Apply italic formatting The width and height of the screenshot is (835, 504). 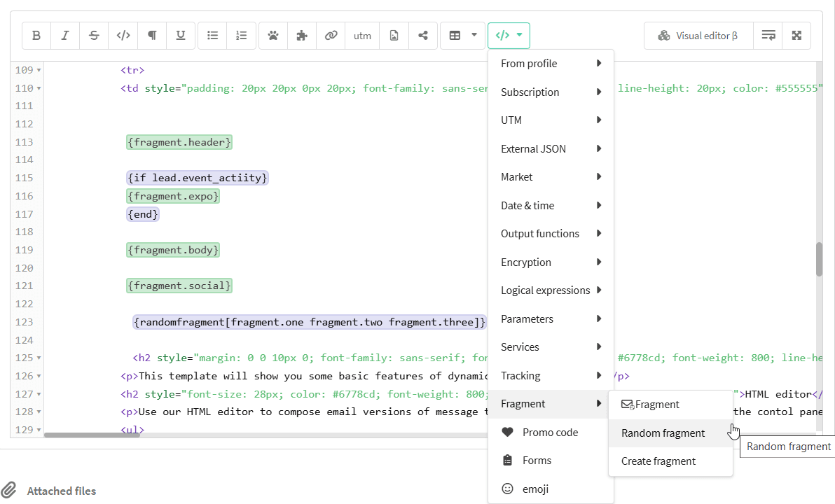pos(65,36)
